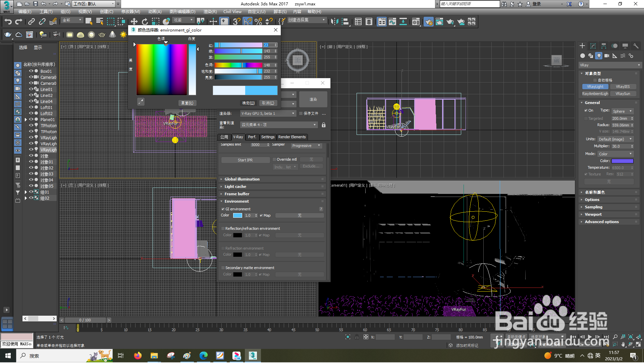Open the Modify panel tab icon

coord(593,46)
